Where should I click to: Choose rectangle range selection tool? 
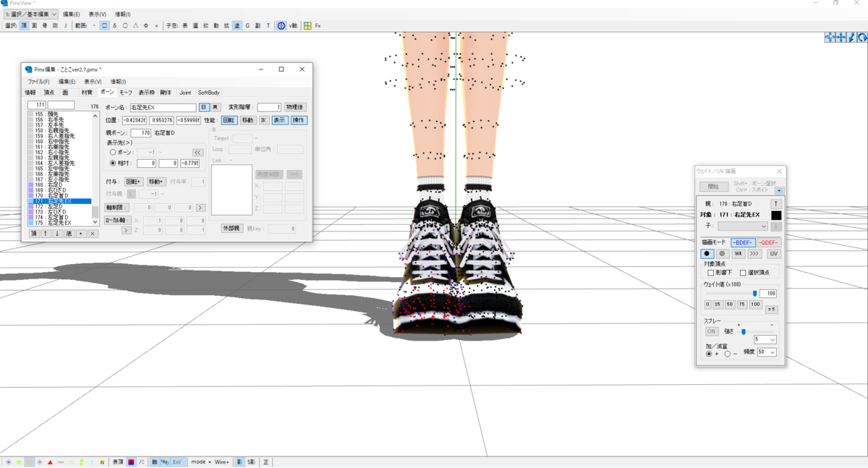104,25
